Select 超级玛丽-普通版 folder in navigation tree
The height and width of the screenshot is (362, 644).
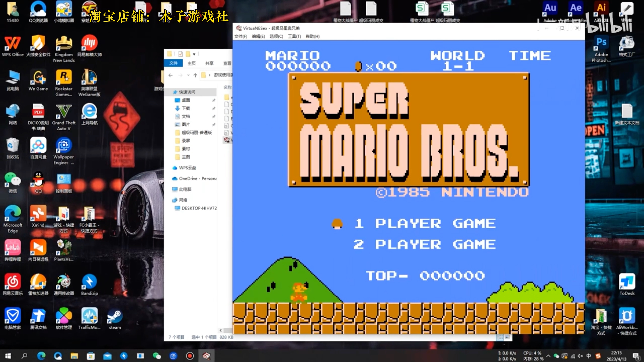(x=197, y=132)
